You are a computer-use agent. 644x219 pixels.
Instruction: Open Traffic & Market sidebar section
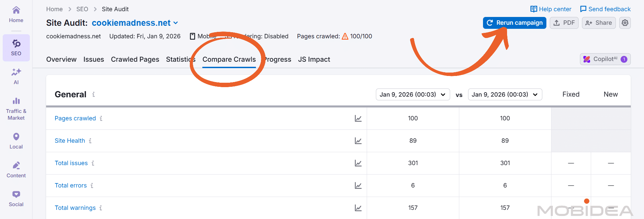[x=16, y=109]
